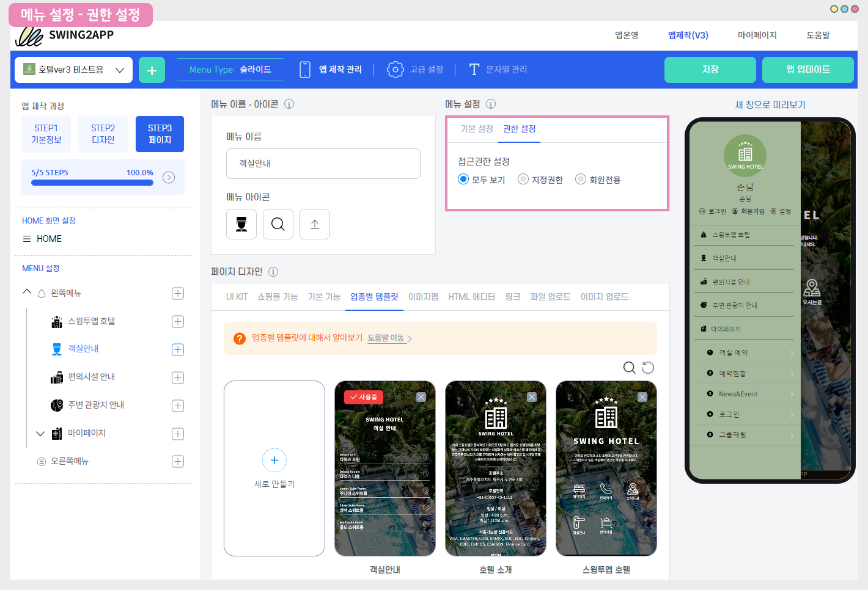Upload a custom menu icon

(315, 224)
